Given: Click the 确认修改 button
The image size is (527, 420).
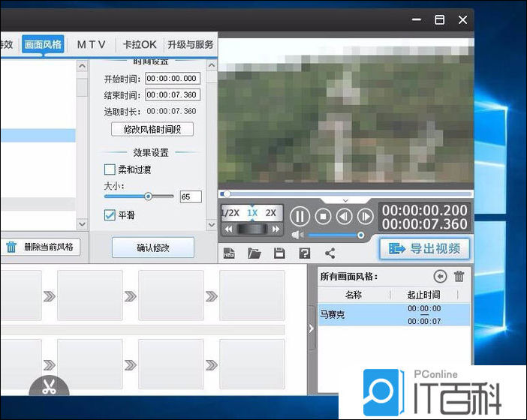Looking at the screenshot, I should [x=153, y=247].
